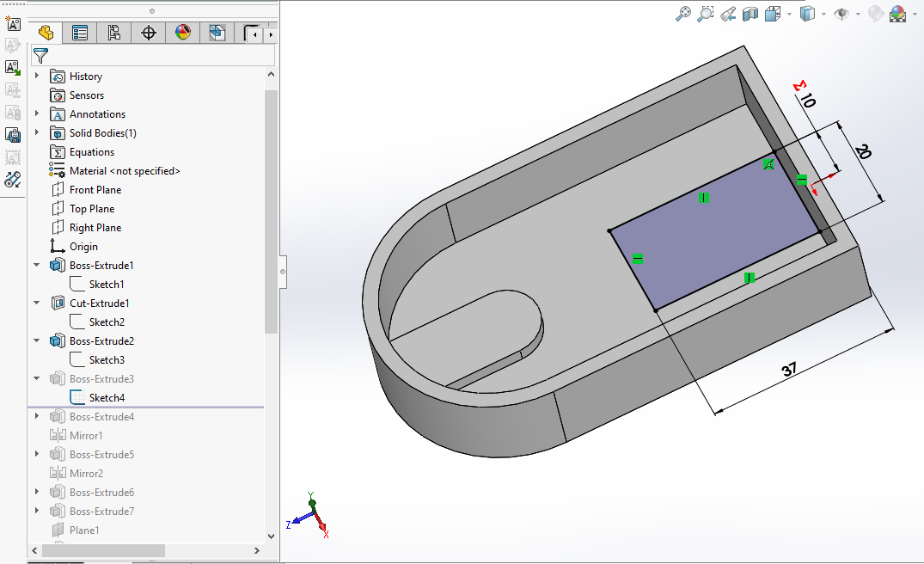The image size is (924, 564).
Task: Click the Smart Dimension annotation icon at top
Action: pyautogui.click(x=13, y=23)
